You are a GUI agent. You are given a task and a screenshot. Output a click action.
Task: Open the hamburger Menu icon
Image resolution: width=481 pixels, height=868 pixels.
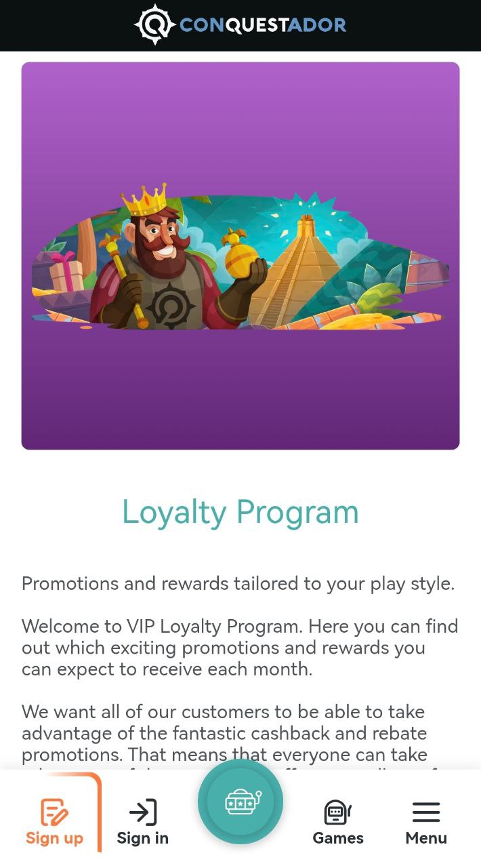426,812
